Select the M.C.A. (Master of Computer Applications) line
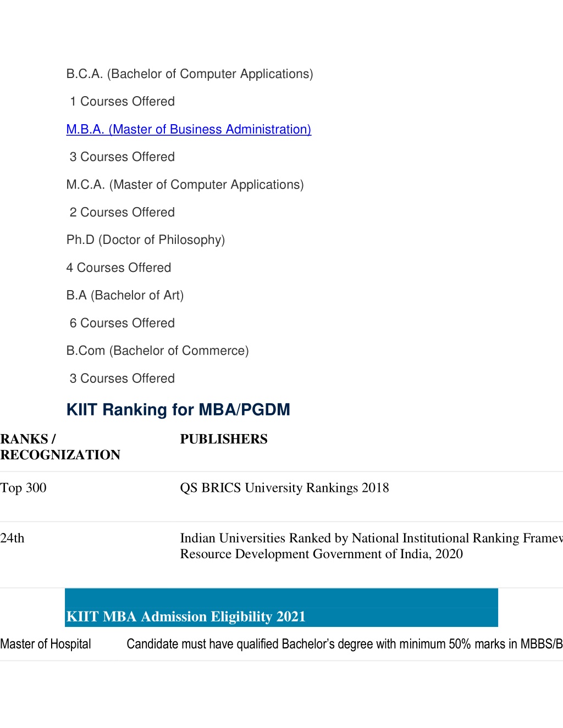Image resolution: width=563 pixels, height=728 pixels. pyautogui.click(x=185, y=185)
